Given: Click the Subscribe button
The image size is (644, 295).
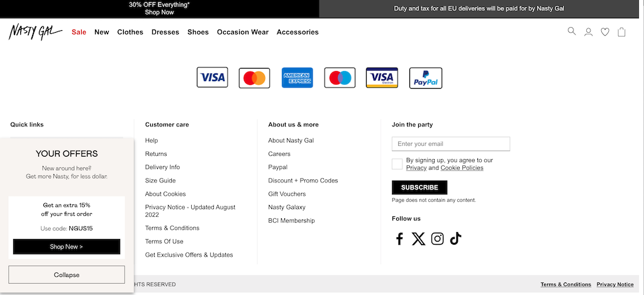Looking at the screenshot, I should (419, 187).
